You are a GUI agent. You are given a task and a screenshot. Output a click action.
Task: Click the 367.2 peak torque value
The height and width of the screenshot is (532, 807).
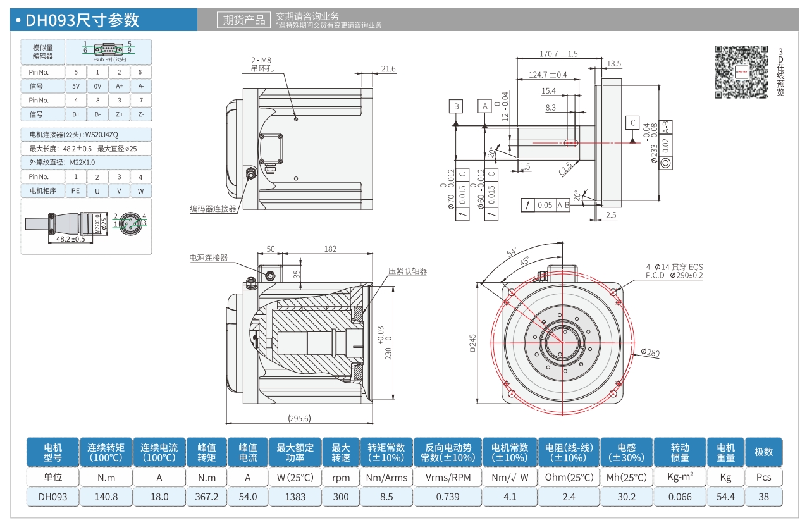click(x=207, y=497)
